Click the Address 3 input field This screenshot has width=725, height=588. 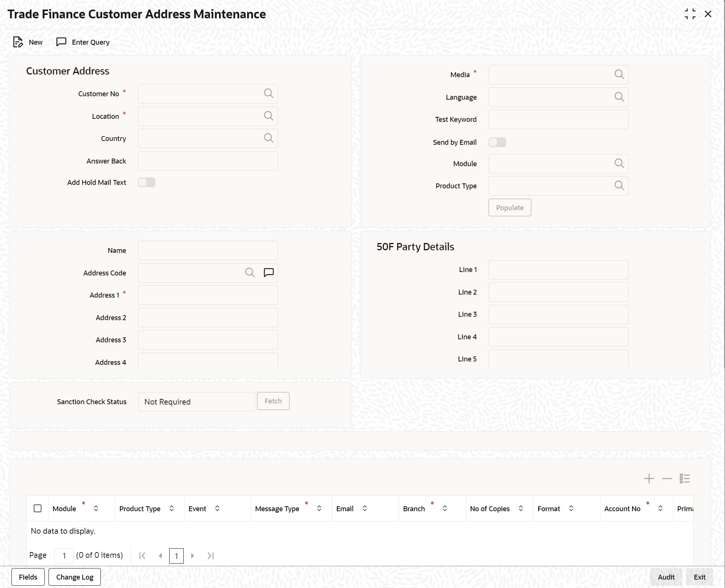(208, 340)
